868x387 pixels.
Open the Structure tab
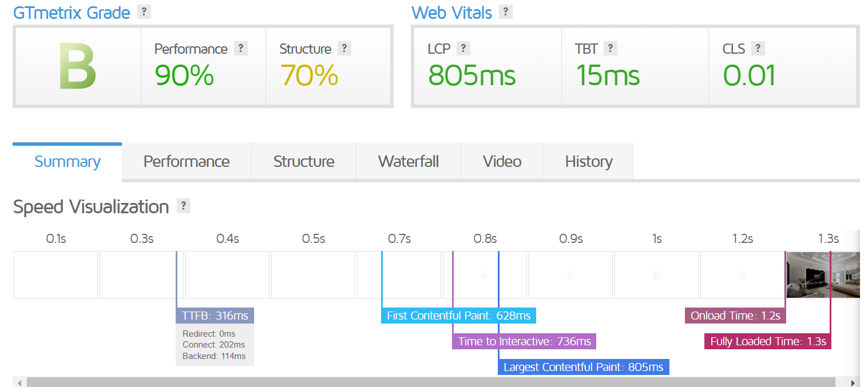(304, 162)
